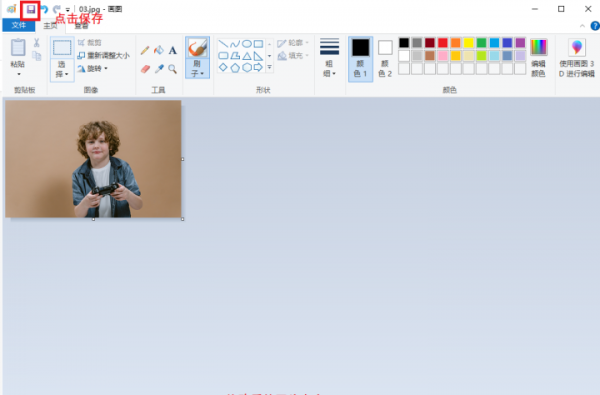Screen dimensions: 600x395
Task: Open Edit colors dialog
Action: click(x=538, y=58)
